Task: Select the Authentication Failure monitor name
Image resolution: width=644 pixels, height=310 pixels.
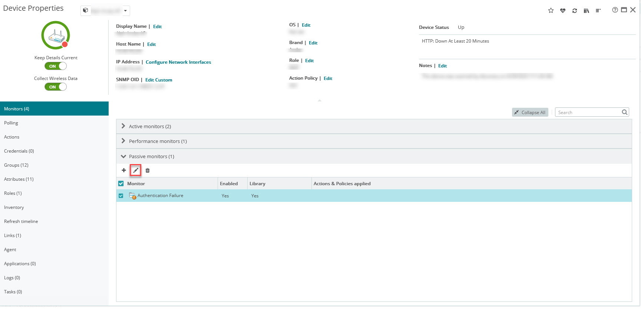Action: [160, 196]
